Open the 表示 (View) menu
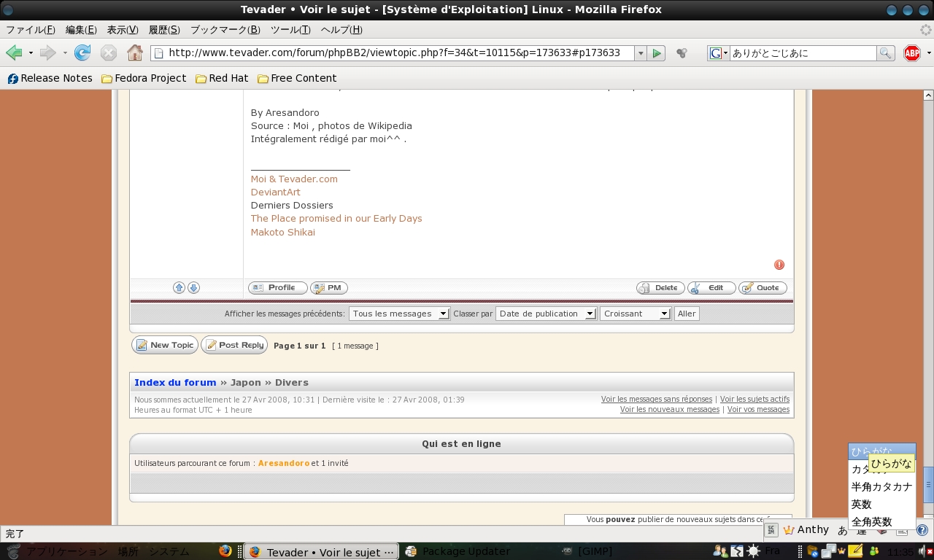 point(123,30)
